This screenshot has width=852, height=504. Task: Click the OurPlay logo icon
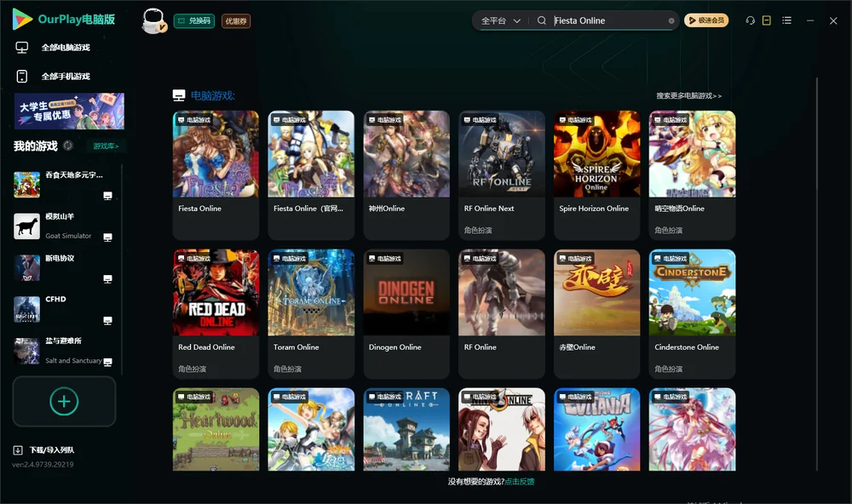tap(22, 20)
